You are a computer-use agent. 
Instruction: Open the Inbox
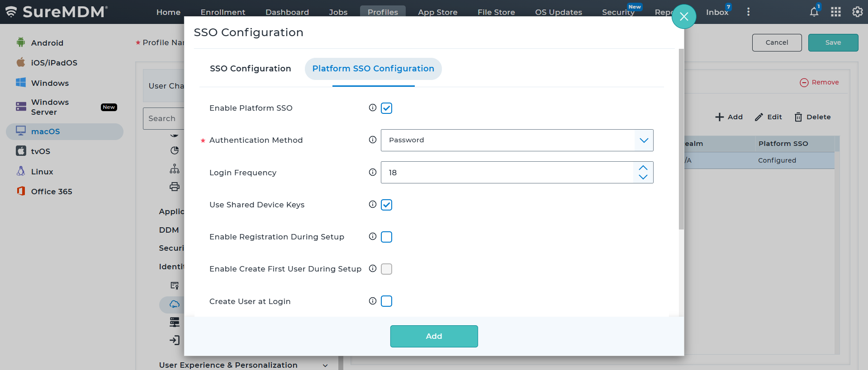click(717, 12)
